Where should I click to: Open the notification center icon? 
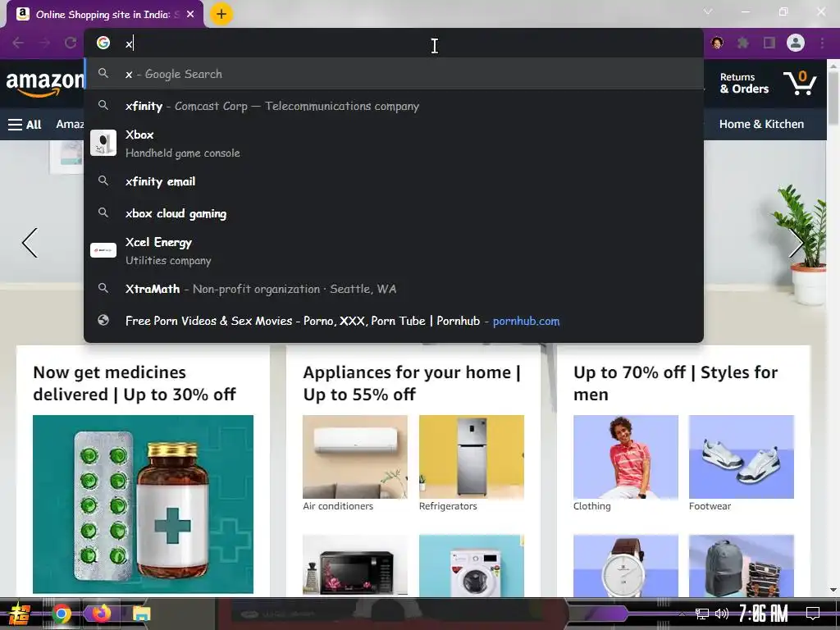tap(813, 614)
